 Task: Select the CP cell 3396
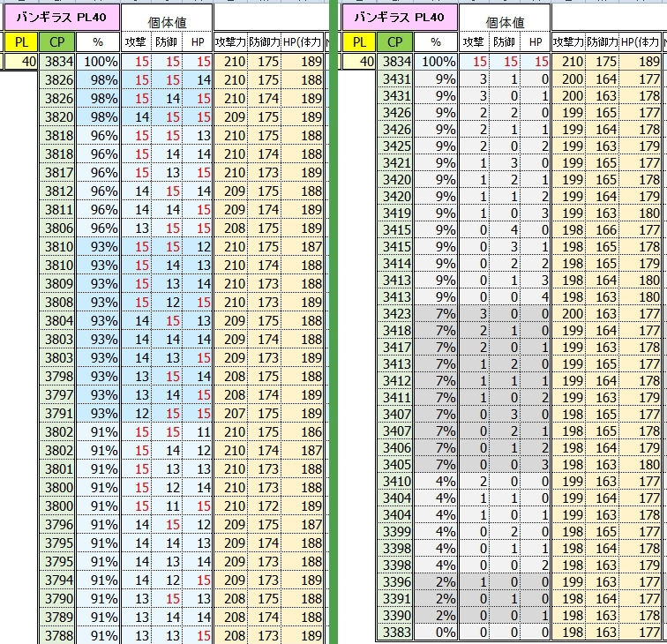tap(395, 582)
